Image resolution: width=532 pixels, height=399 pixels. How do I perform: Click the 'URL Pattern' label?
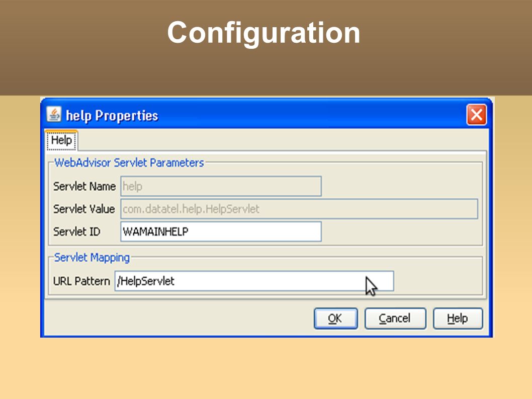[x=81, y=281]
